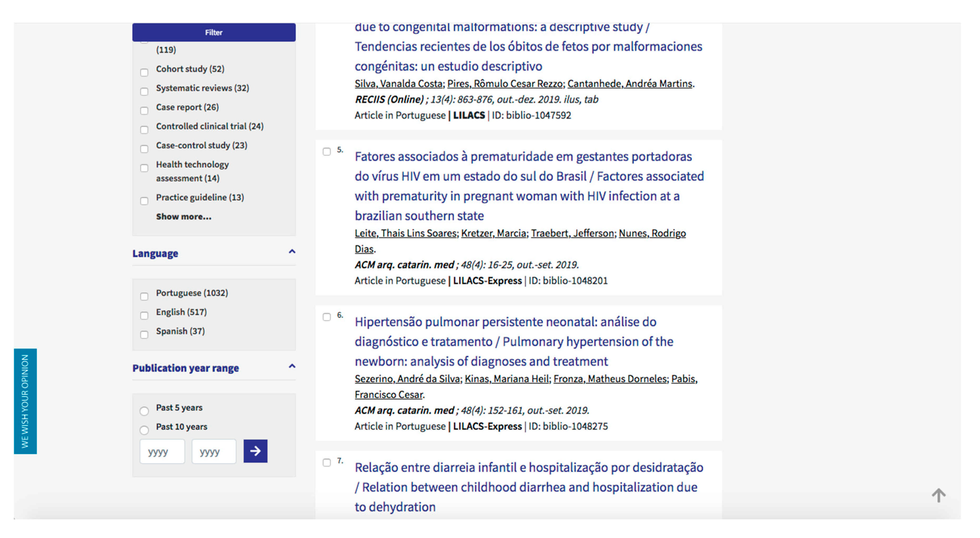Click the scroll-to-top arrow icon
The height and width of the screenshot is (538, 980).
(x=938, y=495)
